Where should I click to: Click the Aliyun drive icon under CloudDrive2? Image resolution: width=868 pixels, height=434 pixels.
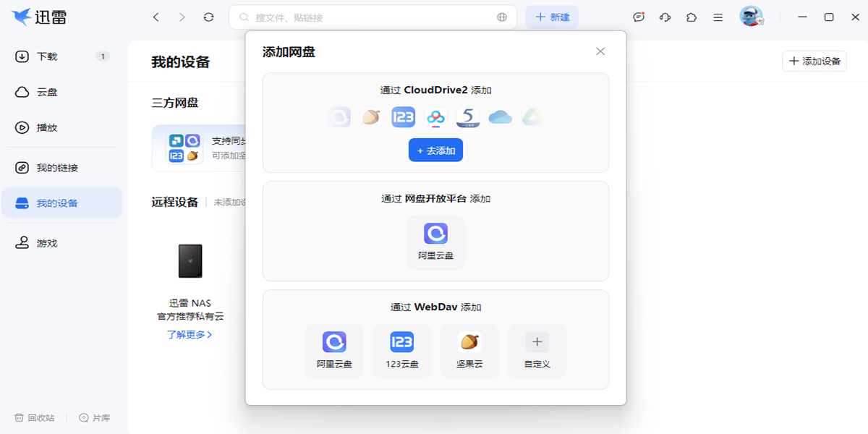pyautogui.click(x=339, y=117)
